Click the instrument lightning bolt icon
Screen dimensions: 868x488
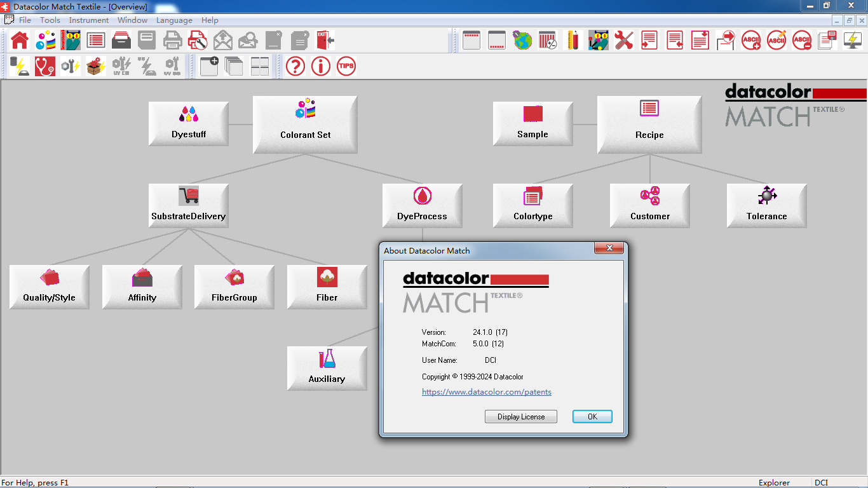(x=20, y=66)
